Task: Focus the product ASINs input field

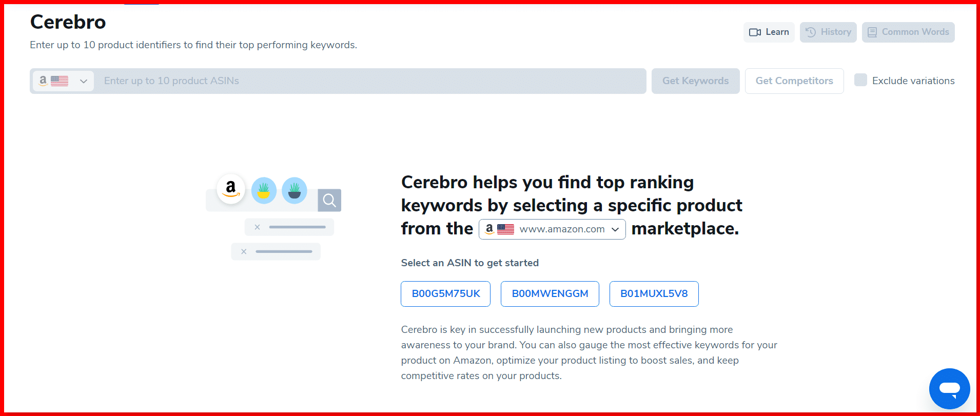Action: [x=369, y=81]
